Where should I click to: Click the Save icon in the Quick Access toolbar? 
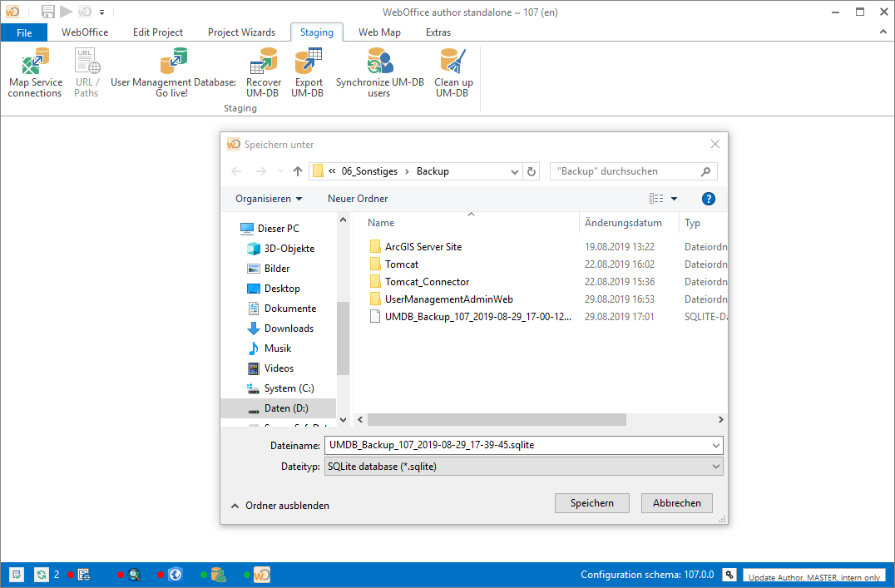tap(47, 12)
